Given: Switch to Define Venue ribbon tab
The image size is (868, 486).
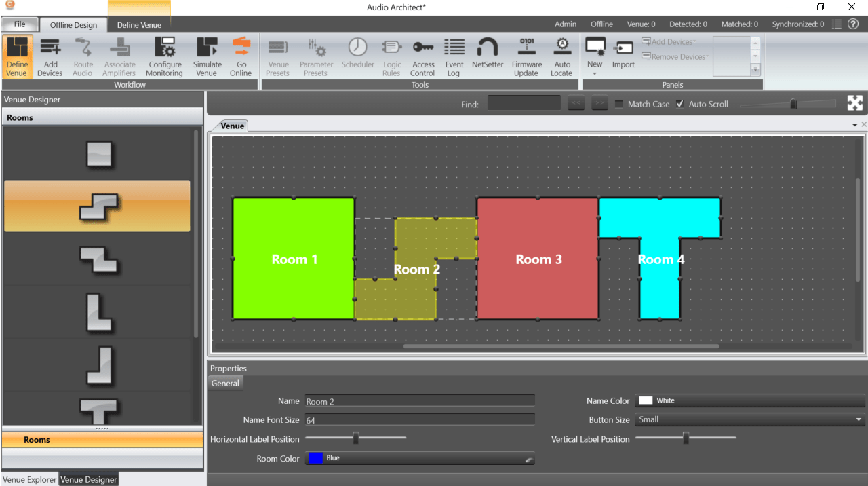Looking at the screenshot, I should tap(139, 25).
